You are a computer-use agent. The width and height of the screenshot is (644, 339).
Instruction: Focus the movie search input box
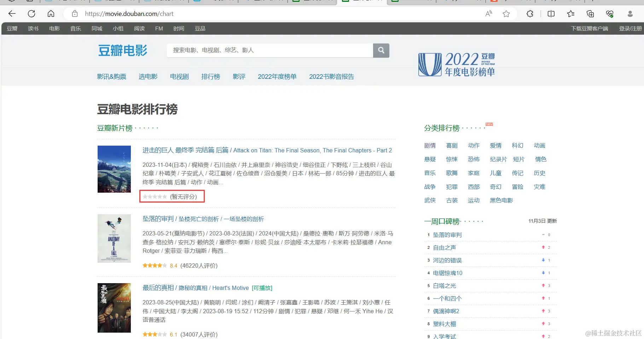(270, 50)
